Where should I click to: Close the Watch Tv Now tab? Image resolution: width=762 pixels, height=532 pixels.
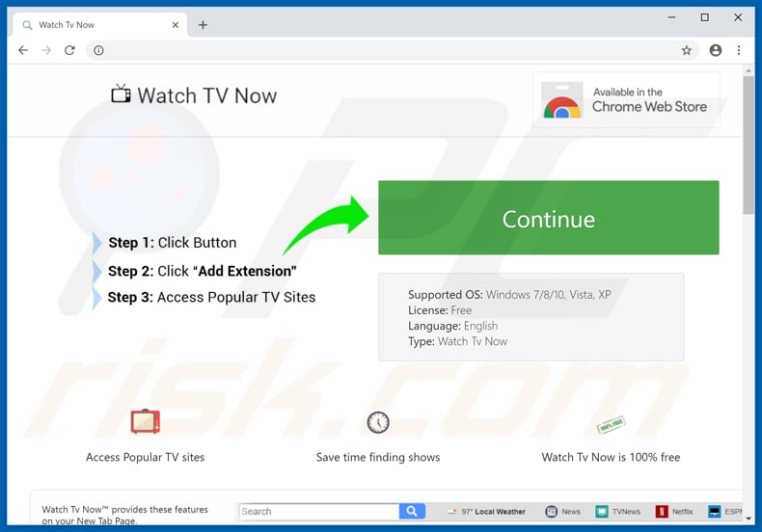176,25
